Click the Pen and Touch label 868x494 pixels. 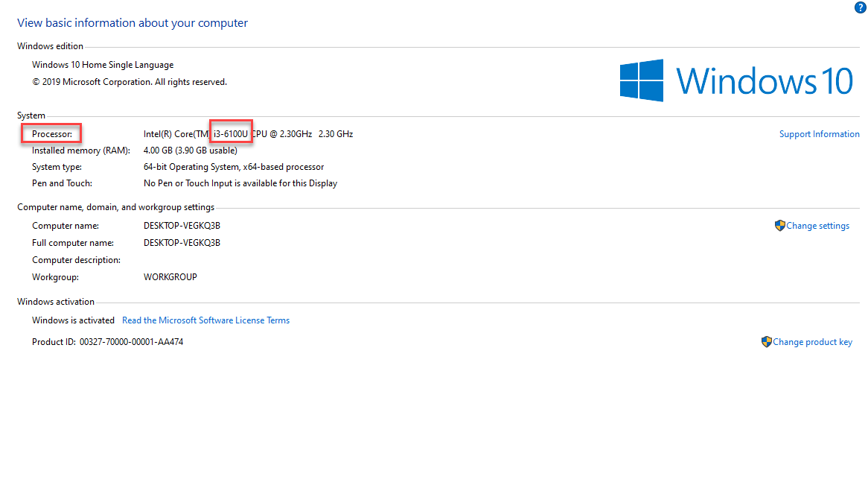click(62, 183)
